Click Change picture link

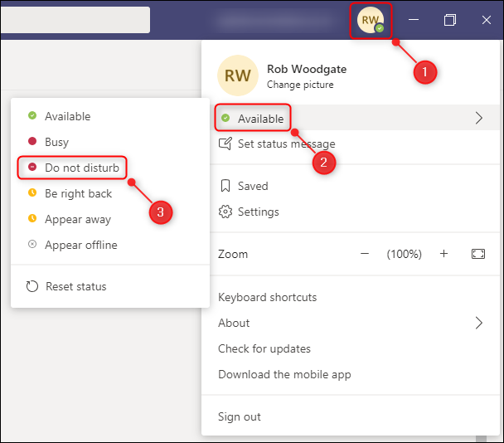pos(300,85)
